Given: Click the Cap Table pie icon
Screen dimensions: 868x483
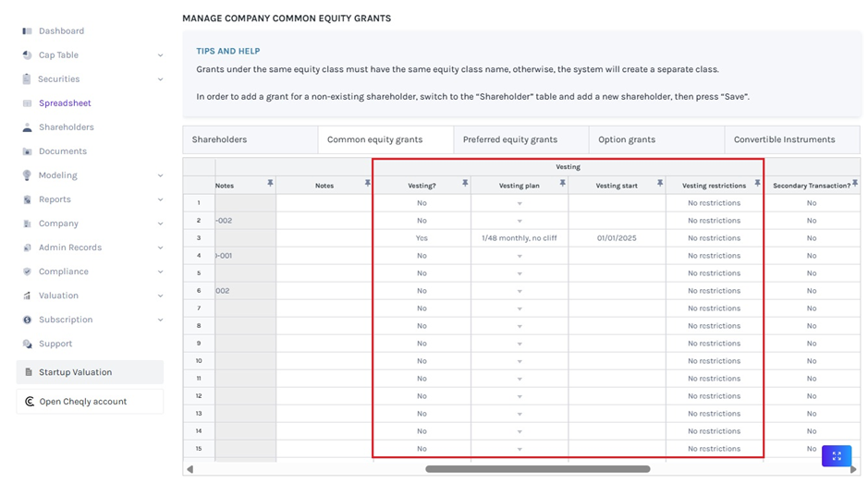Looking at the screenshot, I should click(x=27, y=55).
